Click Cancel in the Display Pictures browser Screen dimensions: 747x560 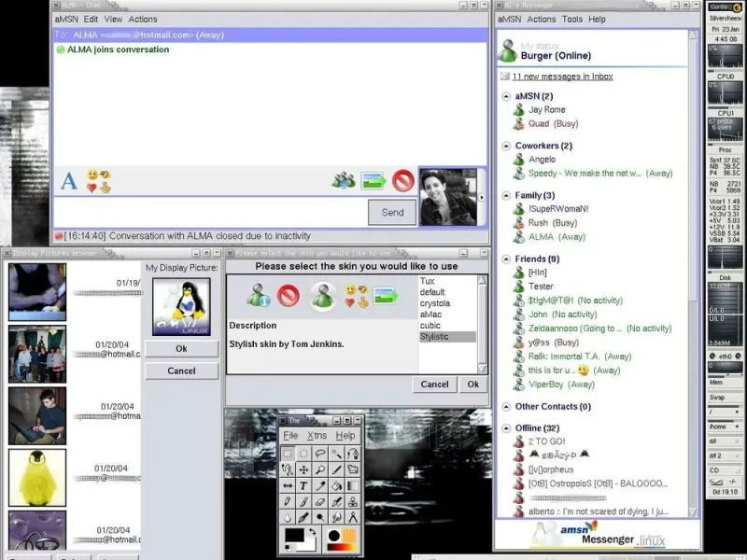pos(181,371)
